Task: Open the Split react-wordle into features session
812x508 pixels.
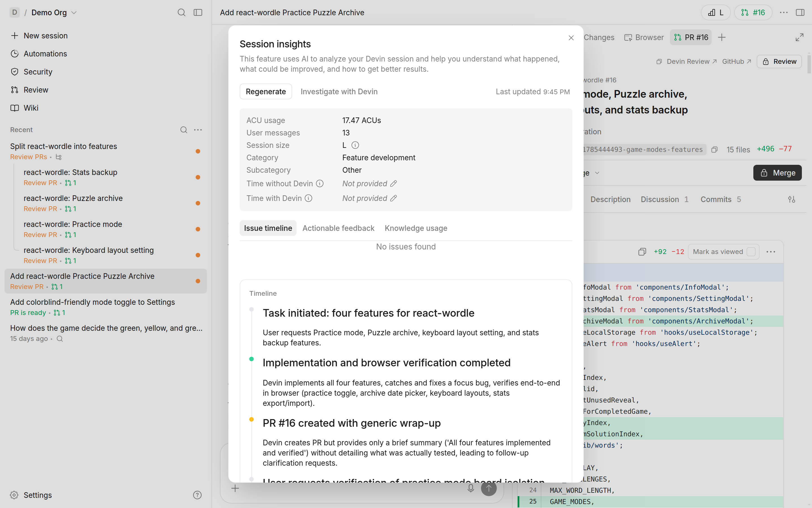Action: 105,151
